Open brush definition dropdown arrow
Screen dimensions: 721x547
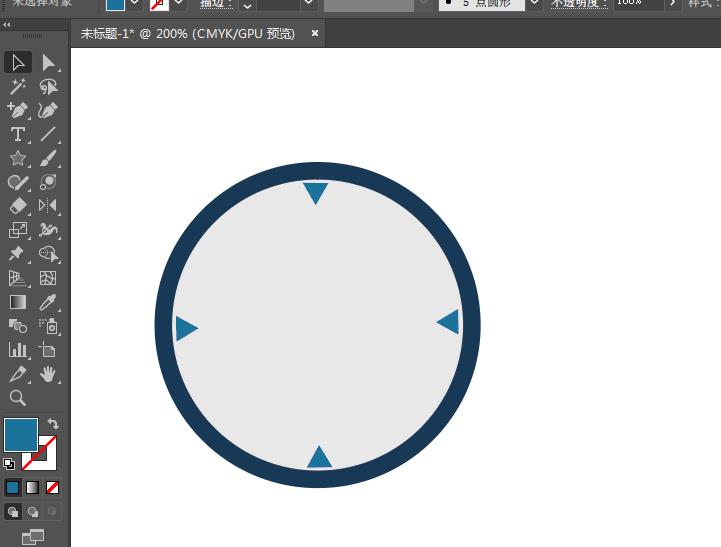pos(534,4)
